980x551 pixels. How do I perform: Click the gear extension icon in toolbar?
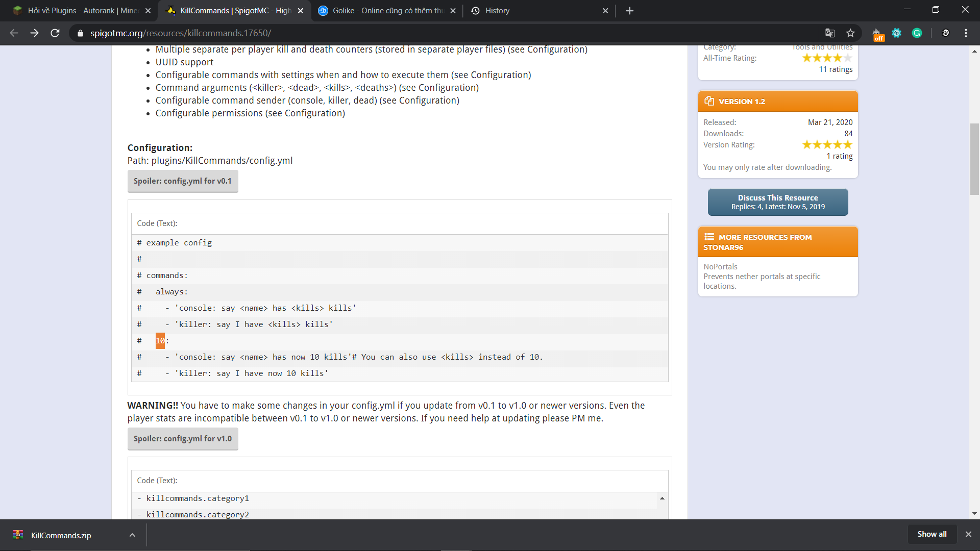(896, 33)
